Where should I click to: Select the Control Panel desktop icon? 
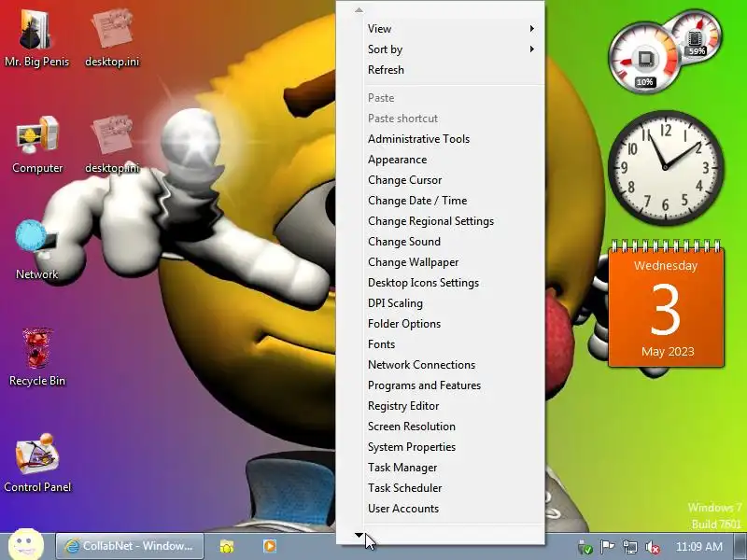pyautogui.click(x=37, y=462)
